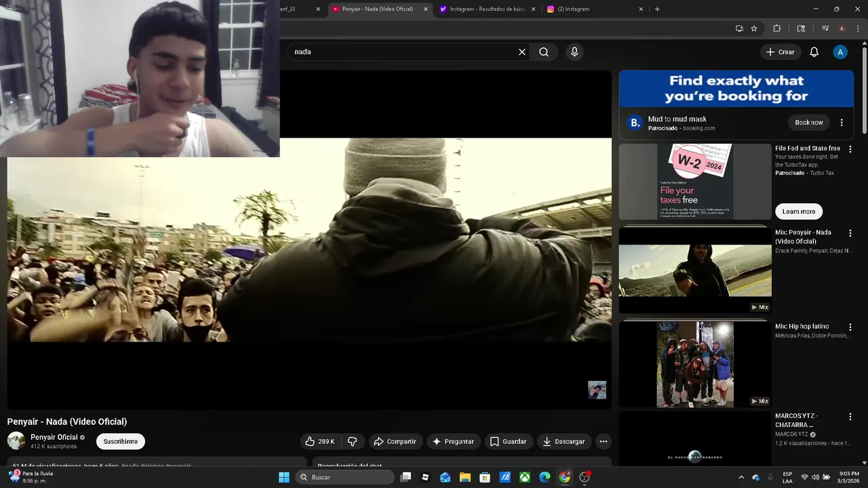
Task: Switch to the Penyair - Nada tab
Action: click(379, 9)
